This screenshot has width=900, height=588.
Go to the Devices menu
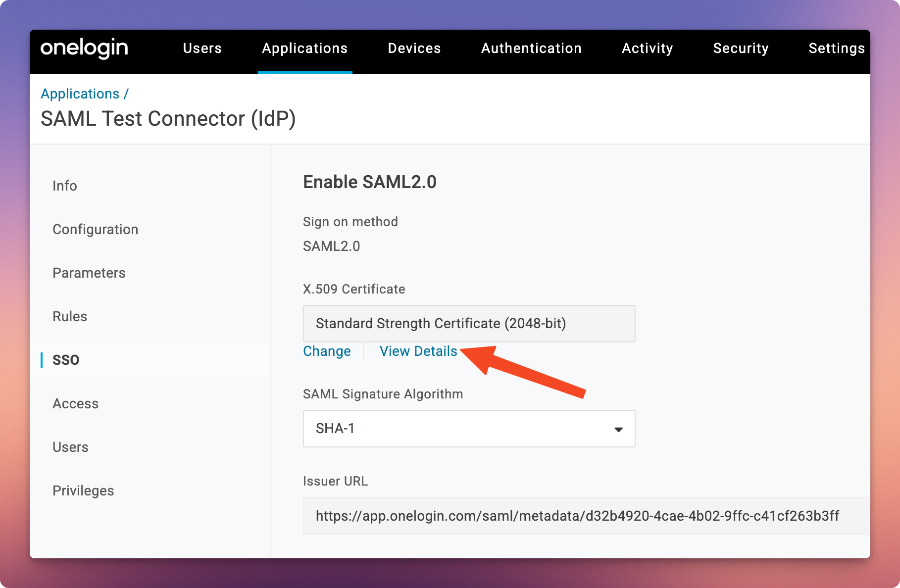(x=414, y=49)
